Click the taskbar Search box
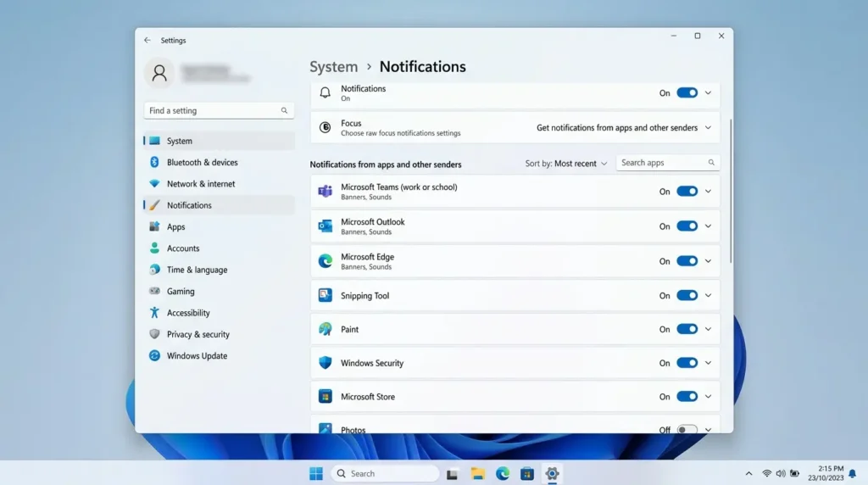Screen dimensions: 868x485 click(386, 473)
